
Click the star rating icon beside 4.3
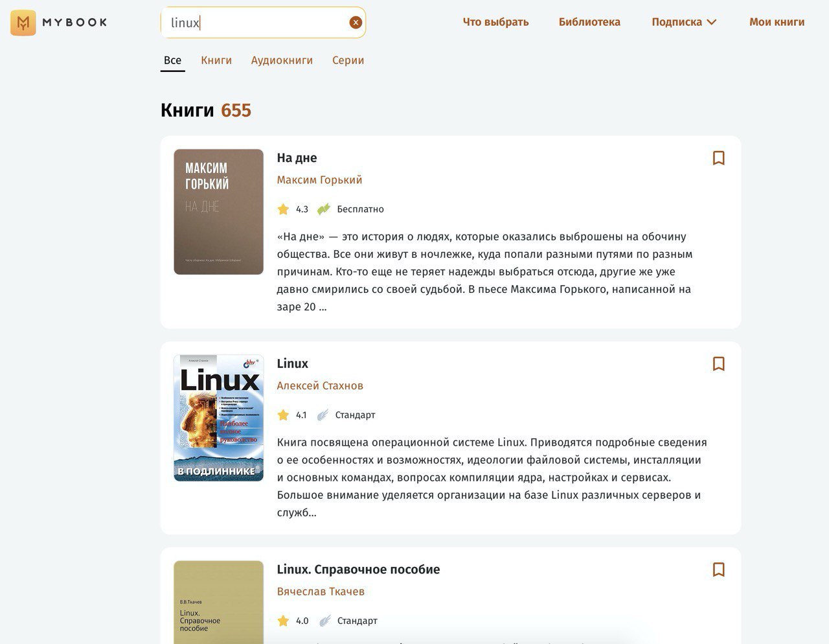[283, 209]
